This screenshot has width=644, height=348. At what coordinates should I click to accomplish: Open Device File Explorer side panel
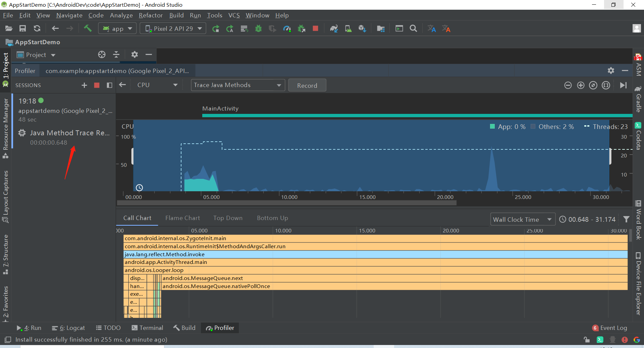click(638, 284)
